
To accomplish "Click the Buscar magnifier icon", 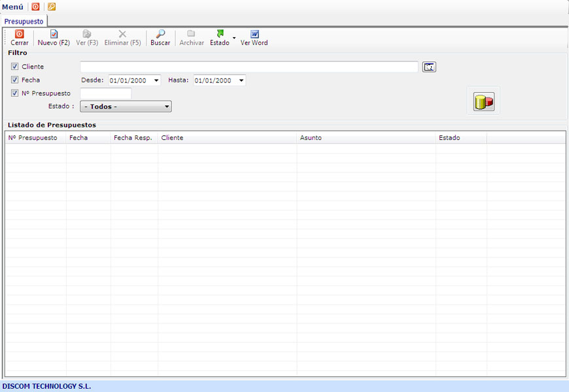I will (160, 34).
